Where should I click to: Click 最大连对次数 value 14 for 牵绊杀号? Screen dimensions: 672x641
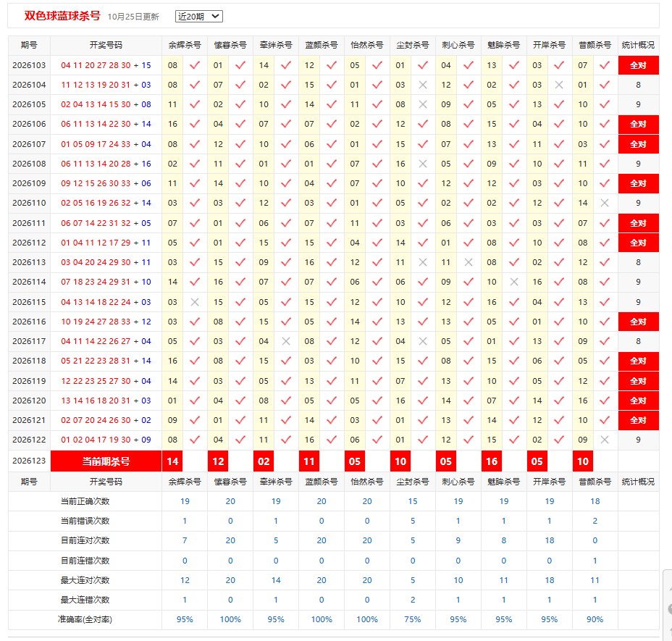point(276,580)
